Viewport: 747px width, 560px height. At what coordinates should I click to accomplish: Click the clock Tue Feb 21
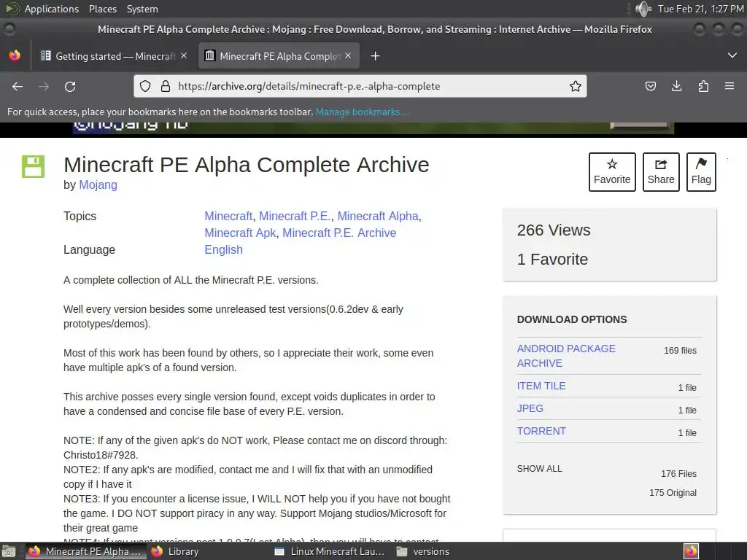(x=700, y=9)
